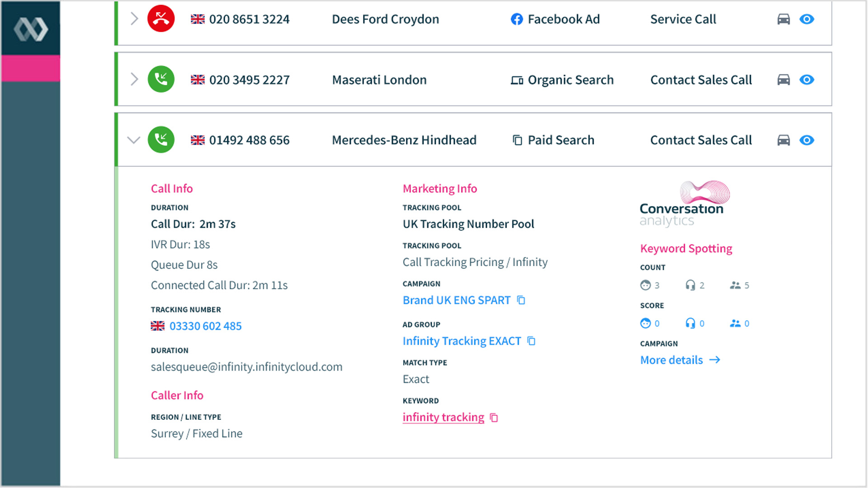The width and height of the screenshot is (868, 488).
Task: Expand the Dees Ford Croydon call row
Action: pos(134,19)
